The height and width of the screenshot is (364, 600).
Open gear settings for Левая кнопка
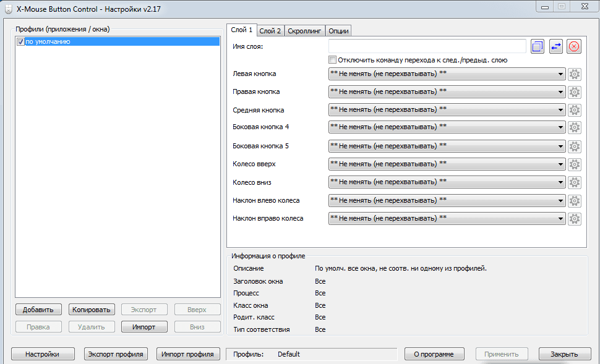pyautogui.click(x=575, y=74)
